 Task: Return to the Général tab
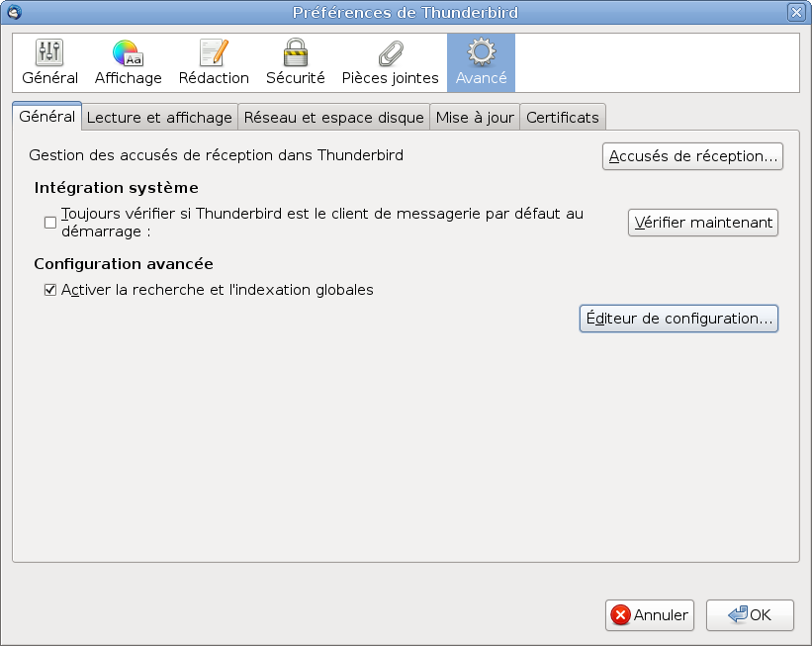(47, 116)
